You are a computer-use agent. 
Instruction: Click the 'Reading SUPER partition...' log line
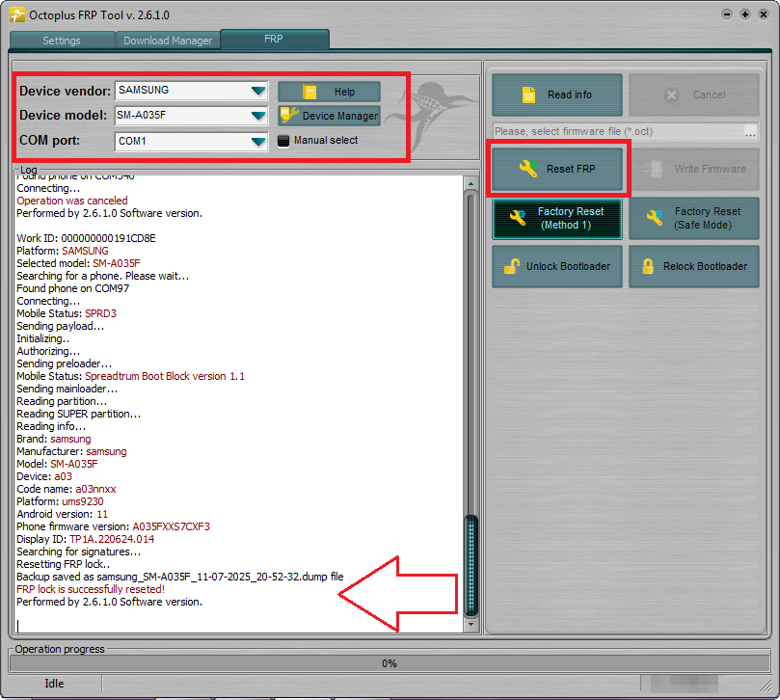(79, 414)
